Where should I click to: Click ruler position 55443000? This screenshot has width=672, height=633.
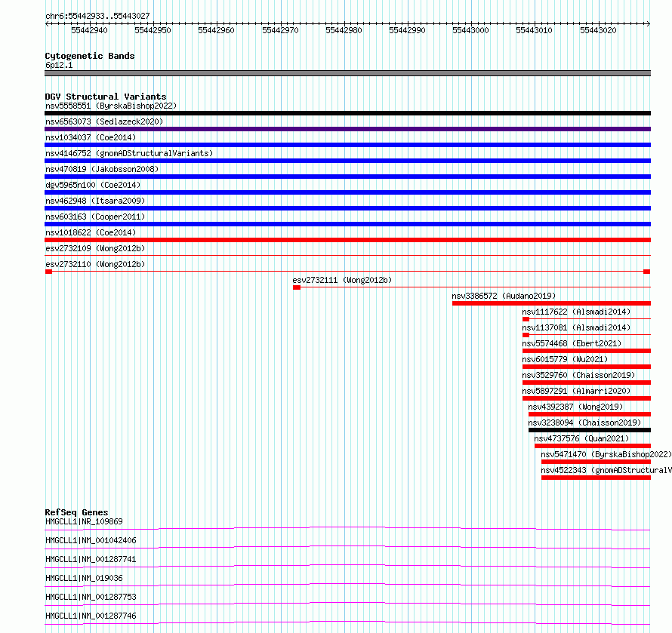coord(470,30)
